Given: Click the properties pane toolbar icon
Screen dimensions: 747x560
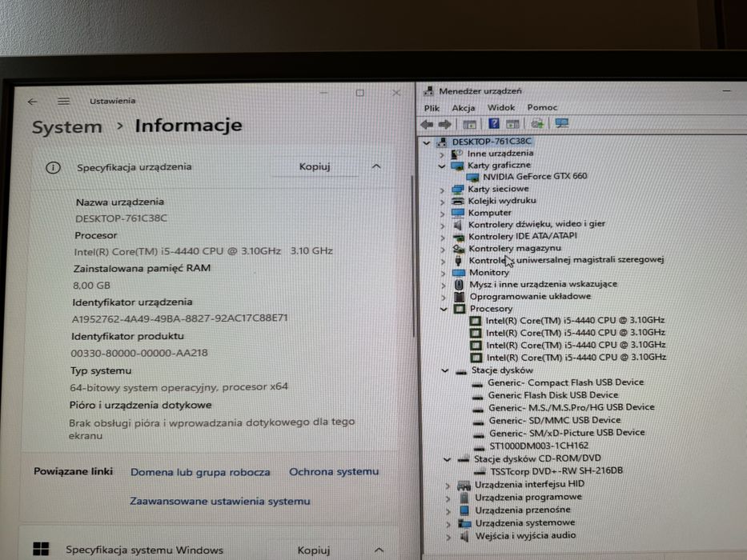Looking at the screenshot, I should [x=512, y=124].
